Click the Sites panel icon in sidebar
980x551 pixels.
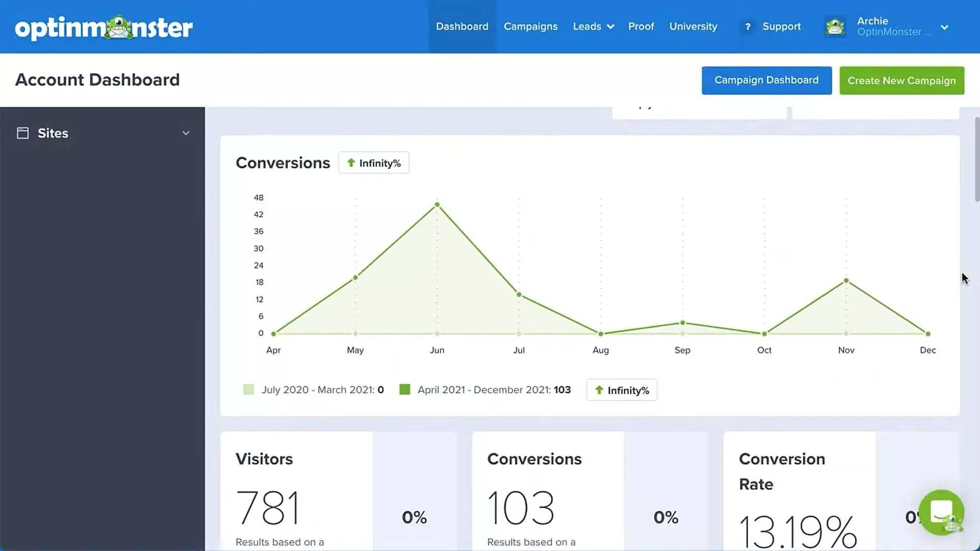pos(22,133)
